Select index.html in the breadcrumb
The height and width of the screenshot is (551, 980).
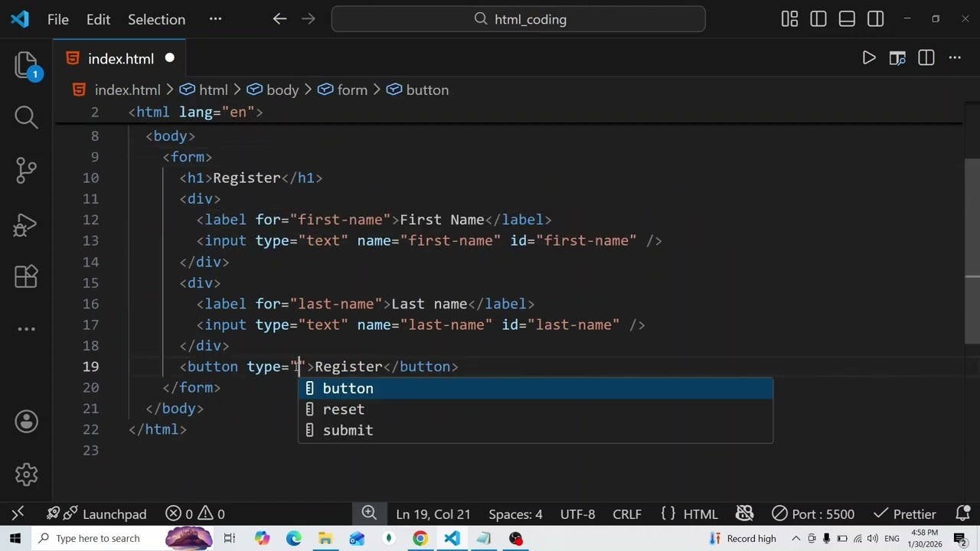pyautogui.click(x=127, y=90)
